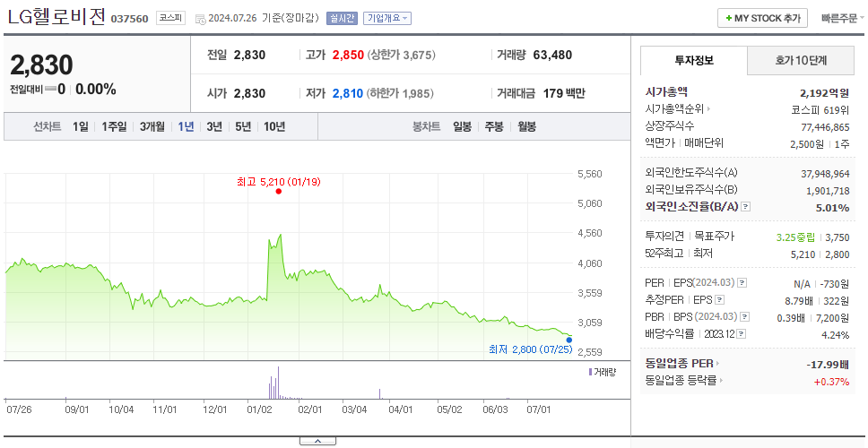The height and width of the screenshot is (448, 868).
Task: Click the help icon next to 외국인소진율(B/A)
Action: click(746, 207)
